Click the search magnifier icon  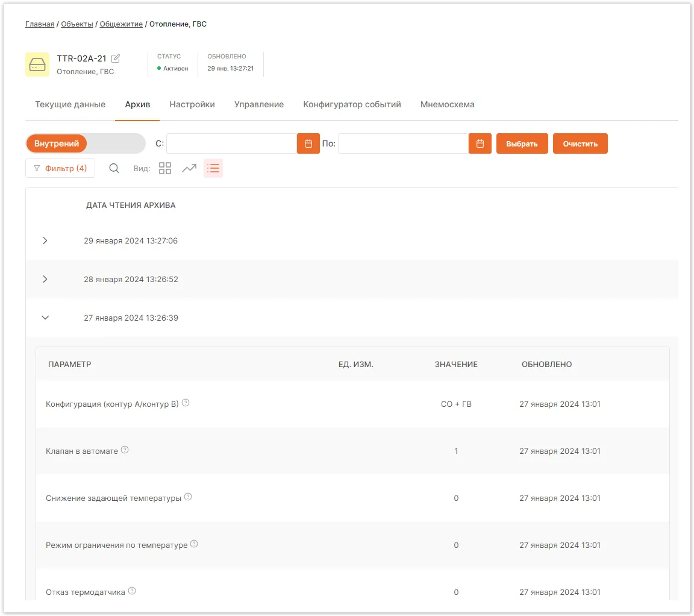click(114, 168)
